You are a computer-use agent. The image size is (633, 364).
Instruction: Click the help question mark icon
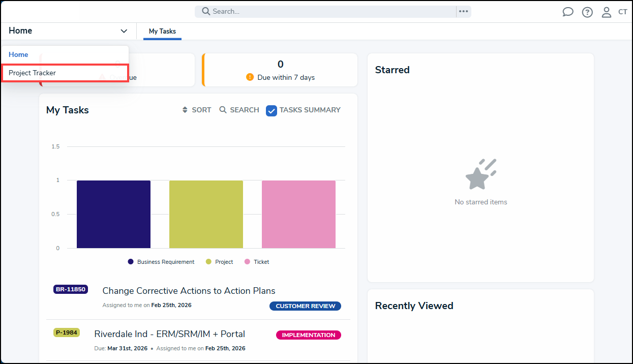[587, 12]
